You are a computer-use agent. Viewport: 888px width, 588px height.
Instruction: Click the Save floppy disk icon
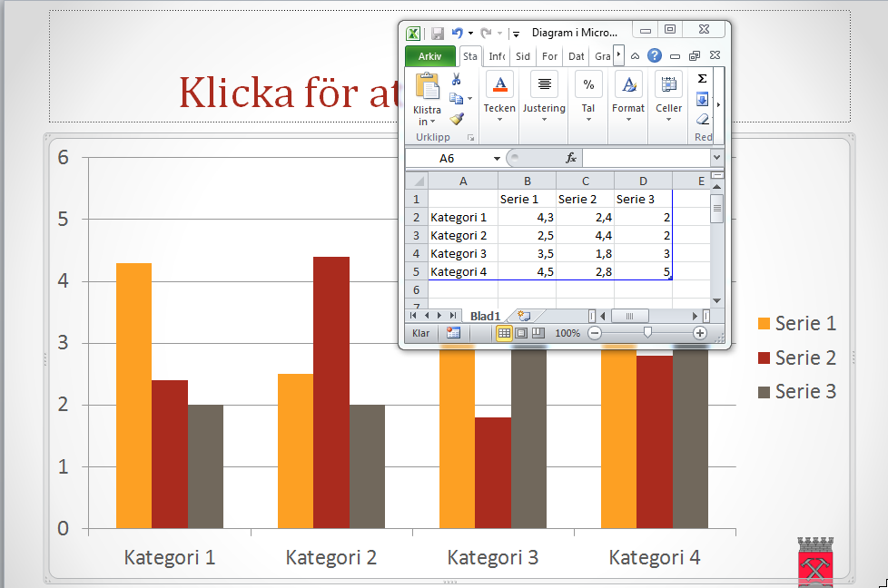point(438,34)
